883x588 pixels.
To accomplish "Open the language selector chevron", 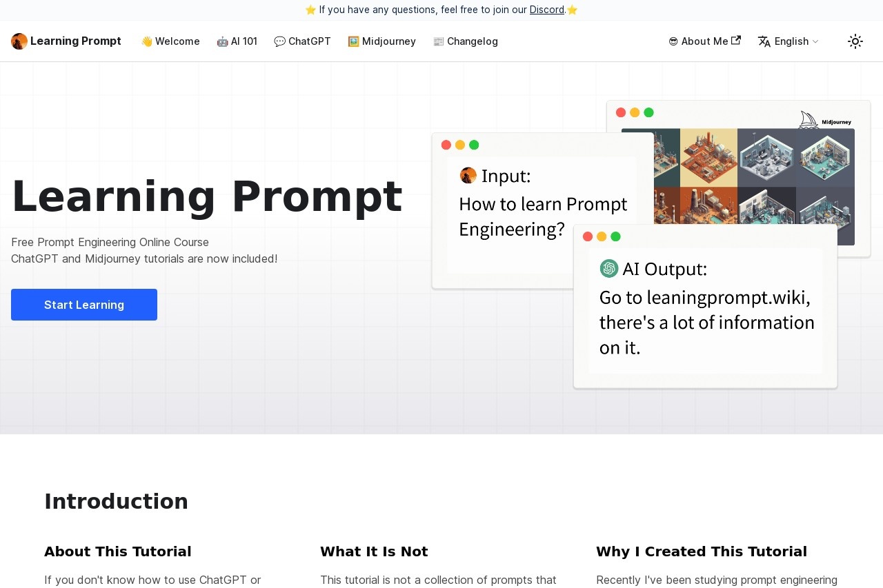I will (x=816, y=41).
